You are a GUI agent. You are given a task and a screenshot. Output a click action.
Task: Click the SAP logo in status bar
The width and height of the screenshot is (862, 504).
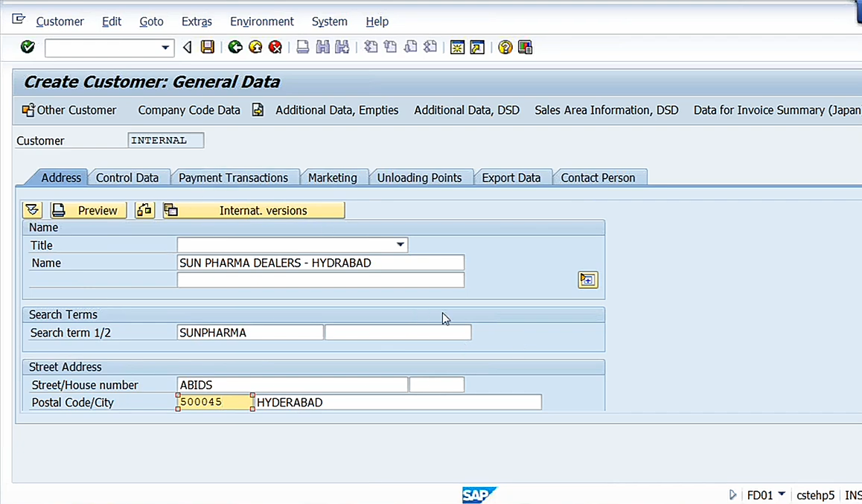(479, 495)
